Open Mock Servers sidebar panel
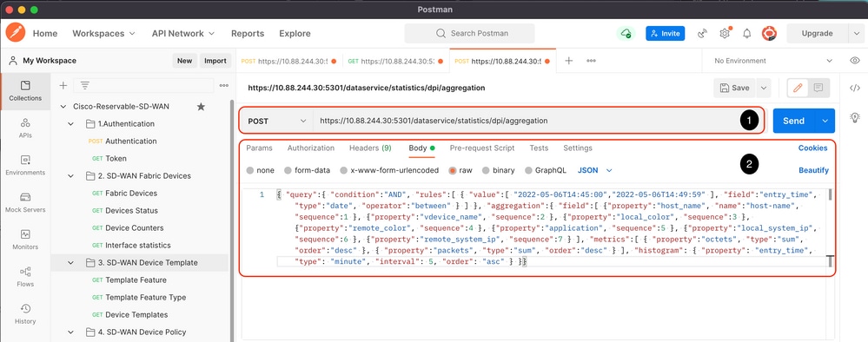The height and width of the screenshot is (342, 868). pos(25,202)
